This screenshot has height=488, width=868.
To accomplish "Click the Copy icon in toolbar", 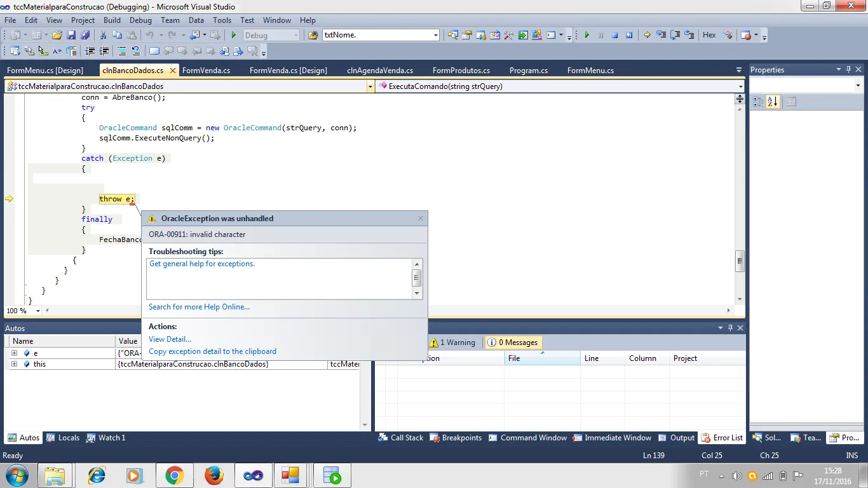I will pyautogui.click(x=117, y=35).
